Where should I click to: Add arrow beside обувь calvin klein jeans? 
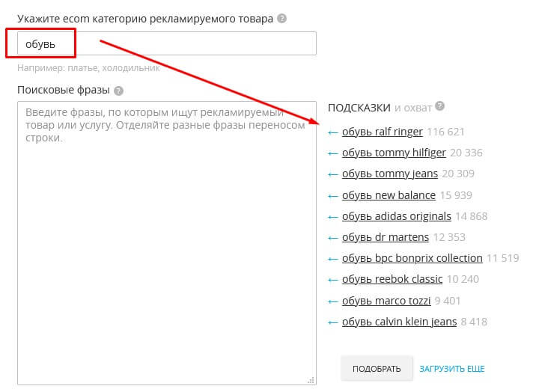pos(332,322)
